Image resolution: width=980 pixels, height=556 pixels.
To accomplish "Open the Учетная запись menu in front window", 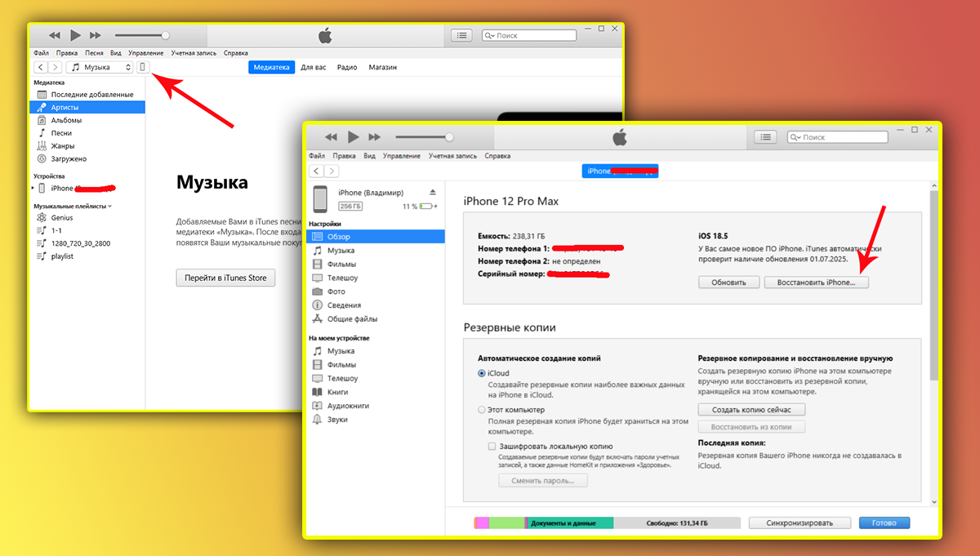I will pyautogui.click(x=452, y=156).
